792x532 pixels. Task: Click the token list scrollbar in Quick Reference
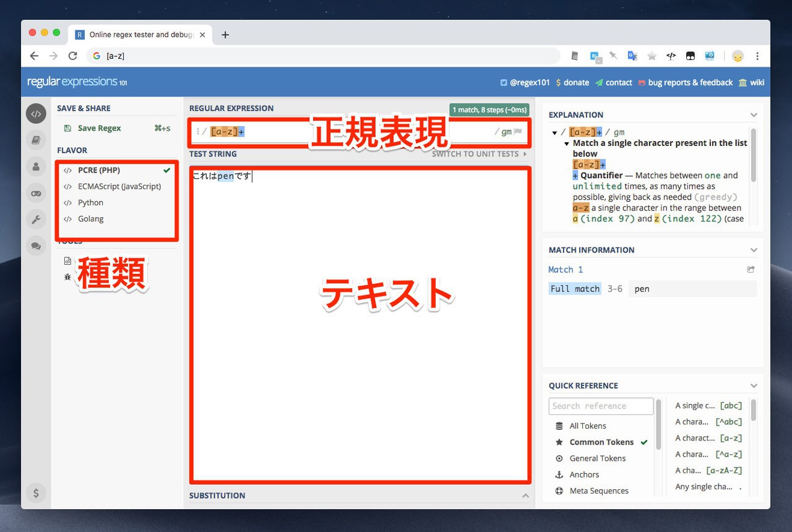[753, 410]
